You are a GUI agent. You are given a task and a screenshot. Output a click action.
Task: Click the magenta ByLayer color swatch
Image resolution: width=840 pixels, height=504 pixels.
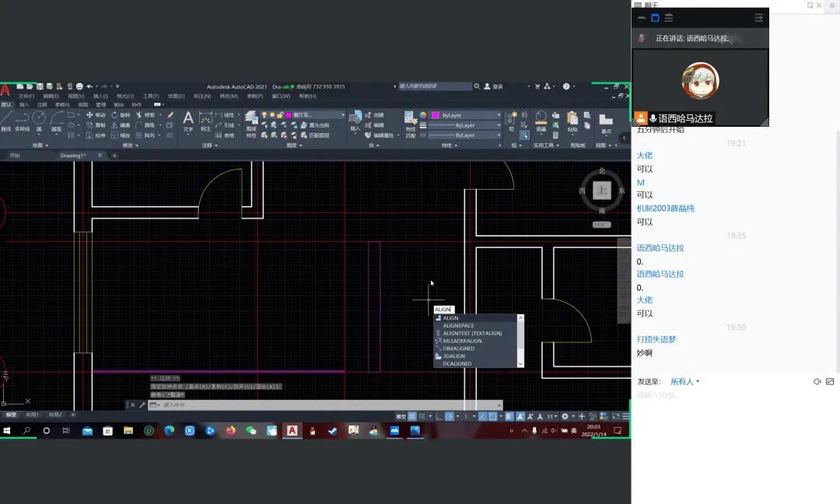pyautogui.click(x=436, y=115)
